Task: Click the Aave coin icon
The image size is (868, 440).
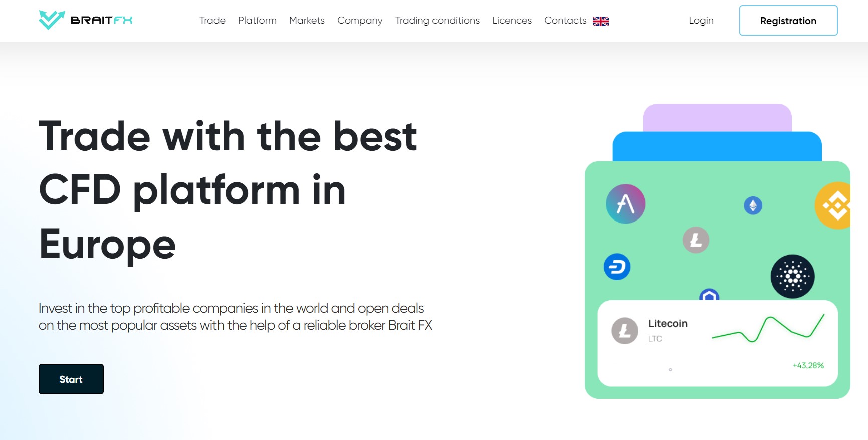Action: pyautogui.click(x=625, y=204)
